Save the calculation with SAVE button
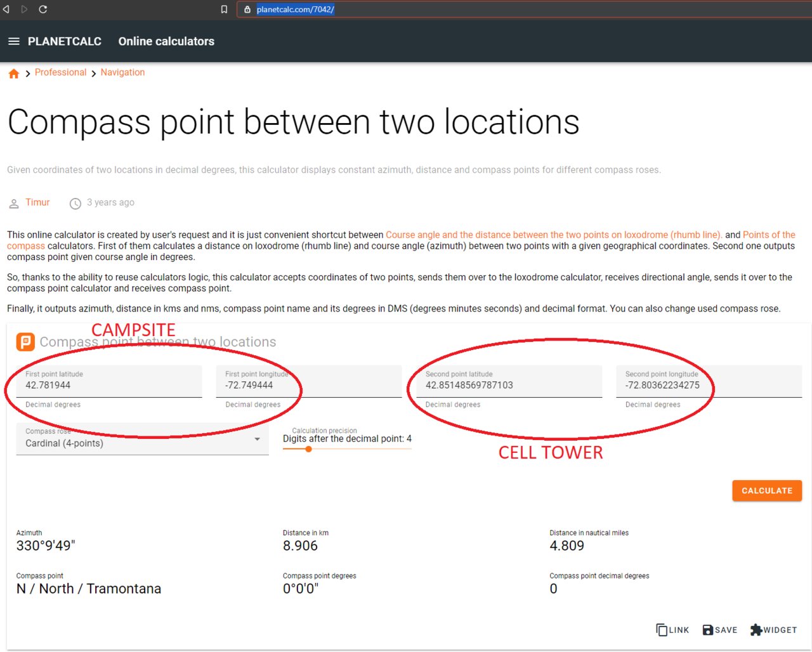Image resolution: width=812 pixels, height=652 pixels. pyautogui.click(x=720, y=630)
